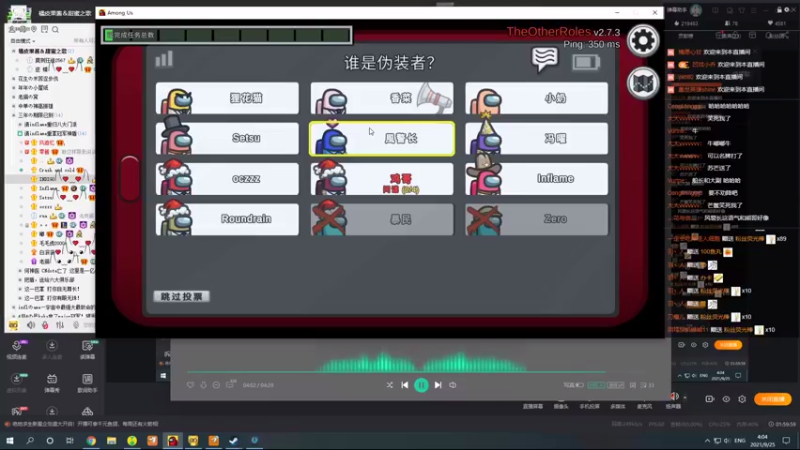Seek on the music player progress line
The image size is (800, 450).
coord(396,372)
